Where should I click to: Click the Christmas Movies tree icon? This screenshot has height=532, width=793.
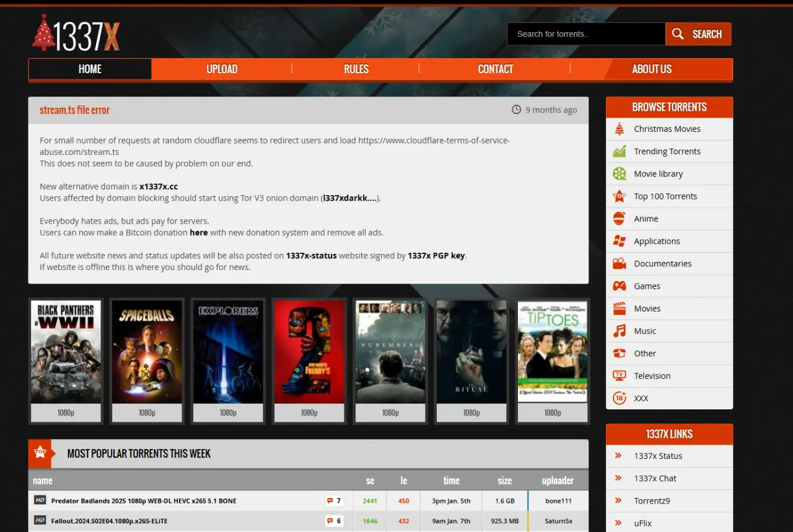point(620,129)
